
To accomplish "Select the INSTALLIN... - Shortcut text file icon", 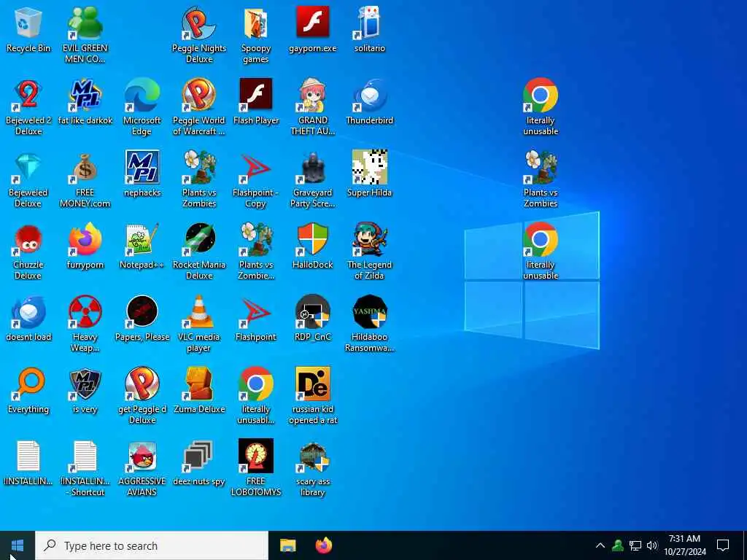I will [x=85, y=456].
